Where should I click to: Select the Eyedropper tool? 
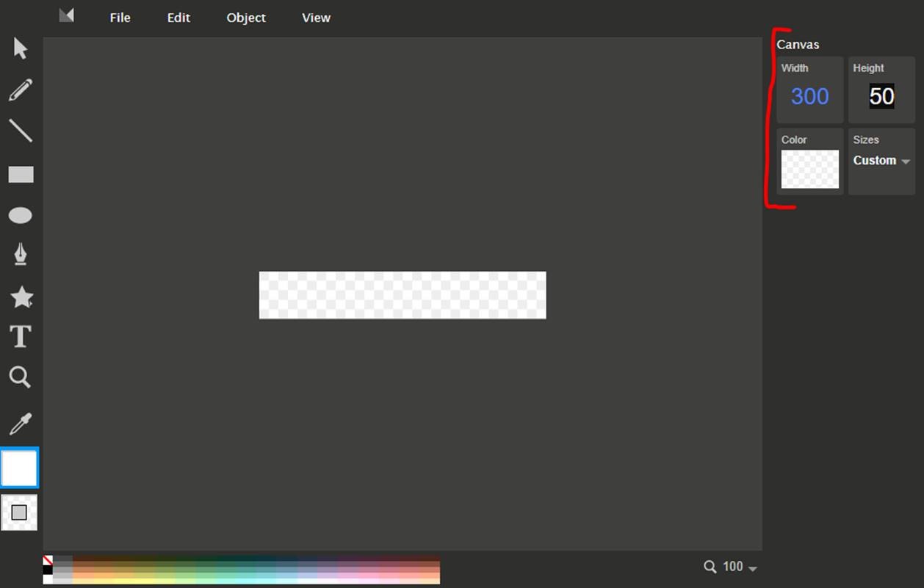click(20, 424)
